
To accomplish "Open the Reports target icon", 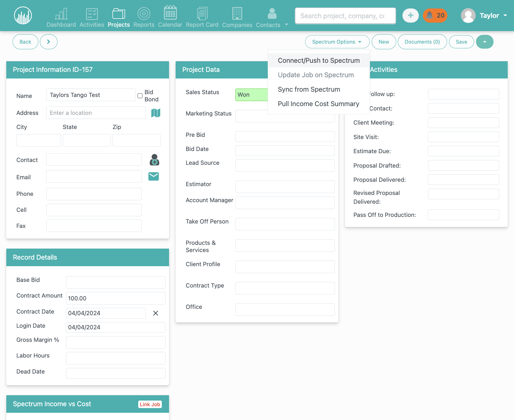I will (144, 13).
